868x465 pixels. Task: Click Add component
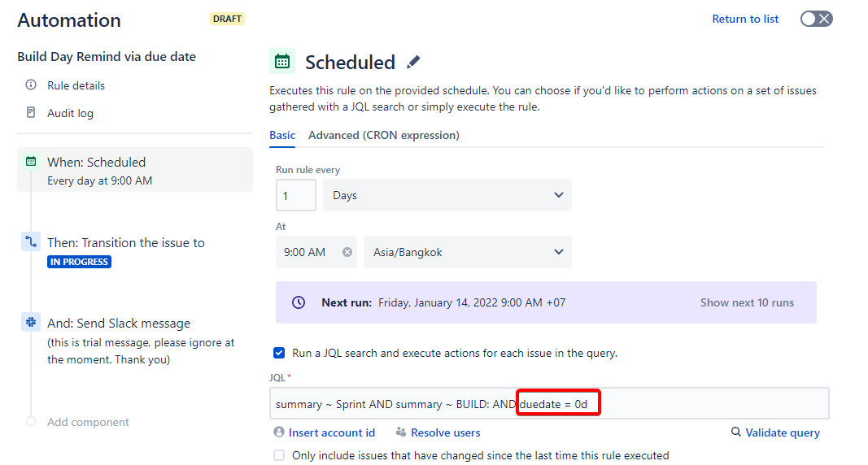tap(88, 422)
